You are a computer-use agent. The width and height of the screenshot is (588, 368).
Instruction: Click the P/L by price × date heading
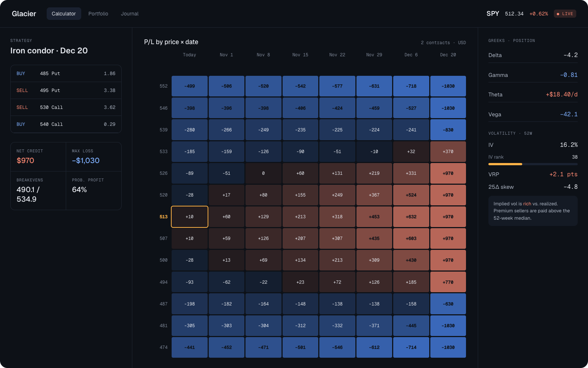(171, 42)
